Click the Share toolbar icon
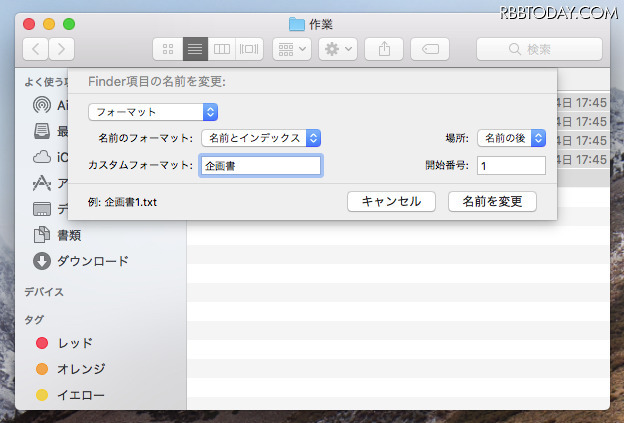Image resolution: width=624 pixels, height=423 pixels. [x=384, y=48]
